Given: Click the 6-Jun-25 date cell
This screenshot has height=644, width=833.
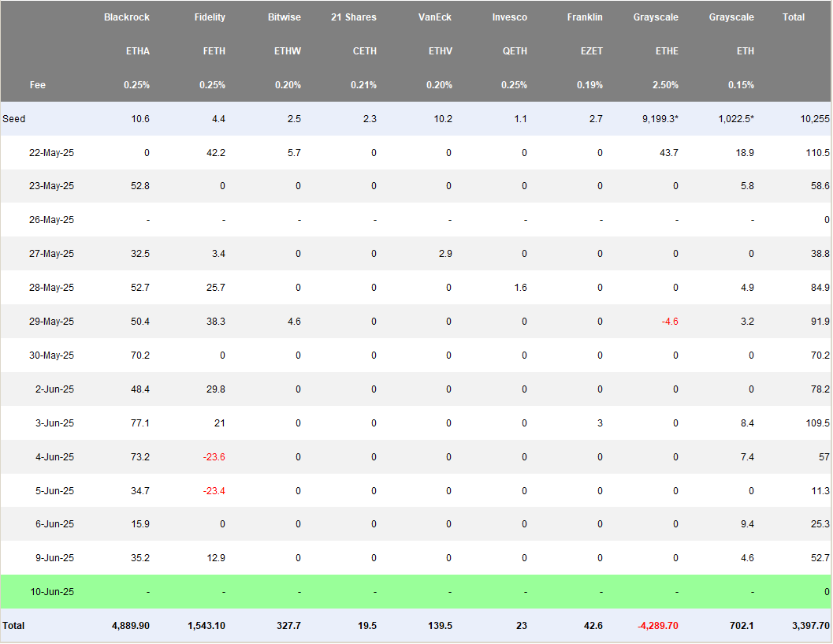Looking at the screenshot, I should (54, 524).
